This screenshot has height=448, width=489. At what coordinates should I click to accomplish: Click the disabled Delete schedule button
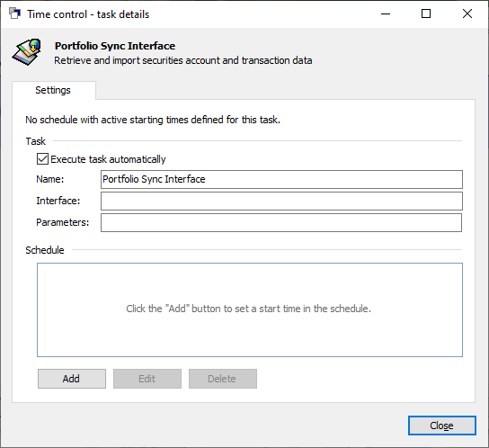point(223,379)
